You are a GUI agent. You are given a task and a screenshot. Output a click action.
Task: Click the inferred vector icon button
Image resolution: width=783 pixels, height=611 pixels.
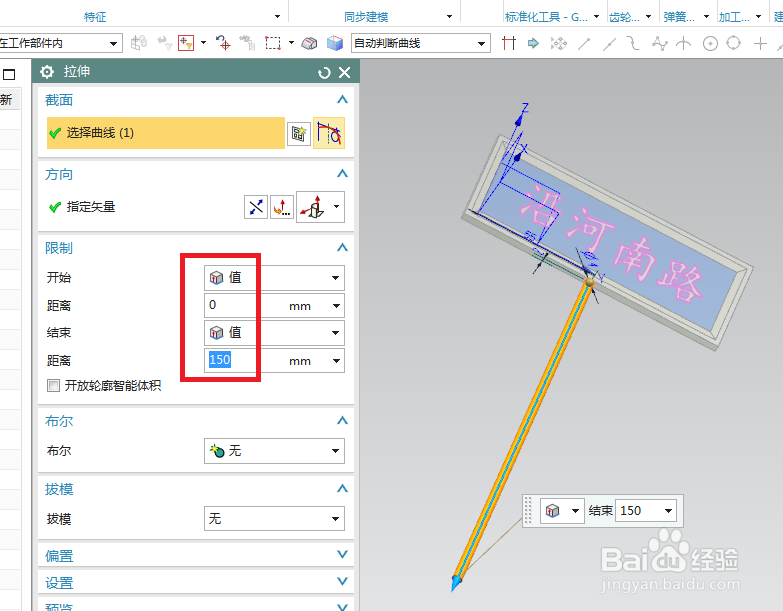[313, 207]
